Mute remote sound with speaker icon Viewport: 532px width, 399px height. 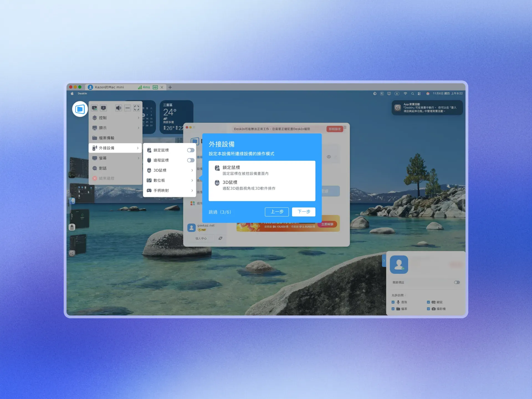[118, 108]
